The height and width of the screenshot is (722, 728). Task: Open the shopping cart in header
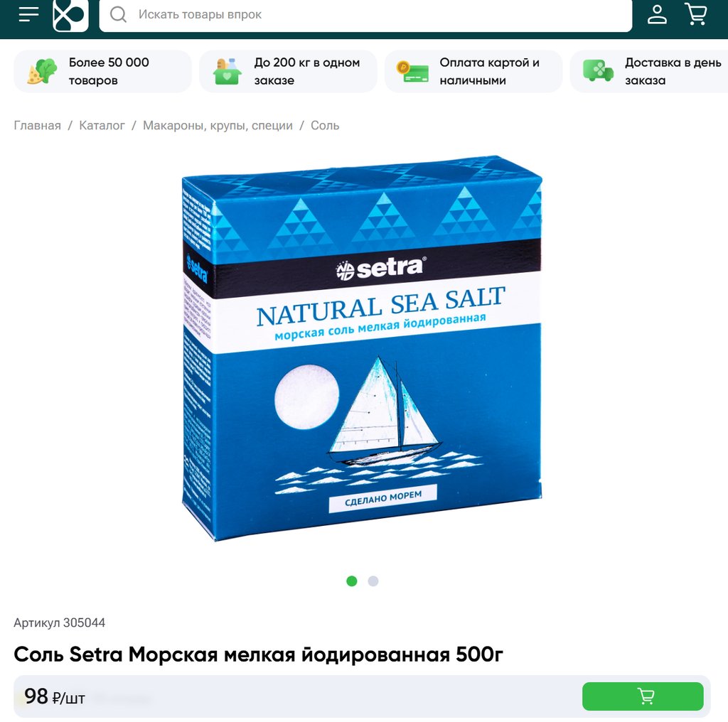coord(696,14)
